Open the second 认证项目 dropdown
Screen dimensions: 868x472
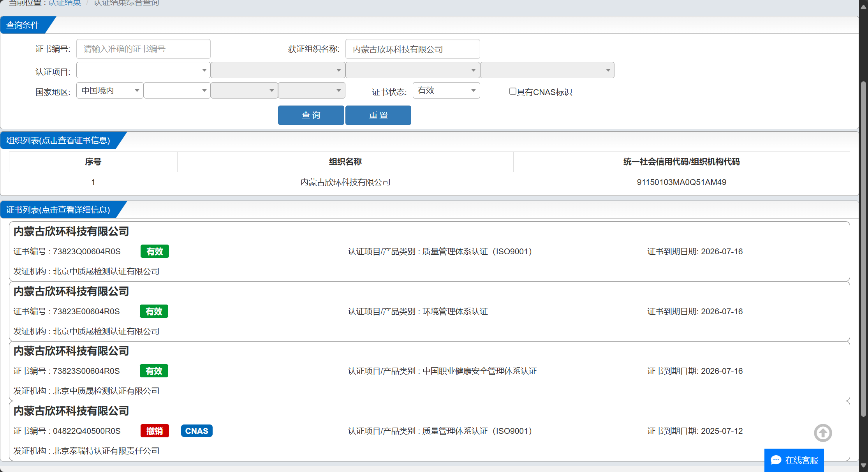click(278, 70)
